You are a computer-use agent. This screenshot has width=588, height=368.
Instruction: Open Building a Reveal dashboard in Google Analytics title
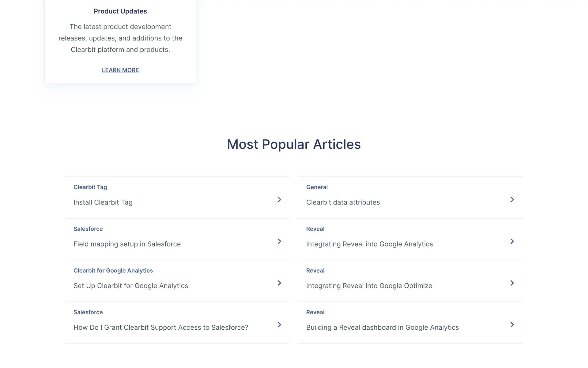[382, 328]
